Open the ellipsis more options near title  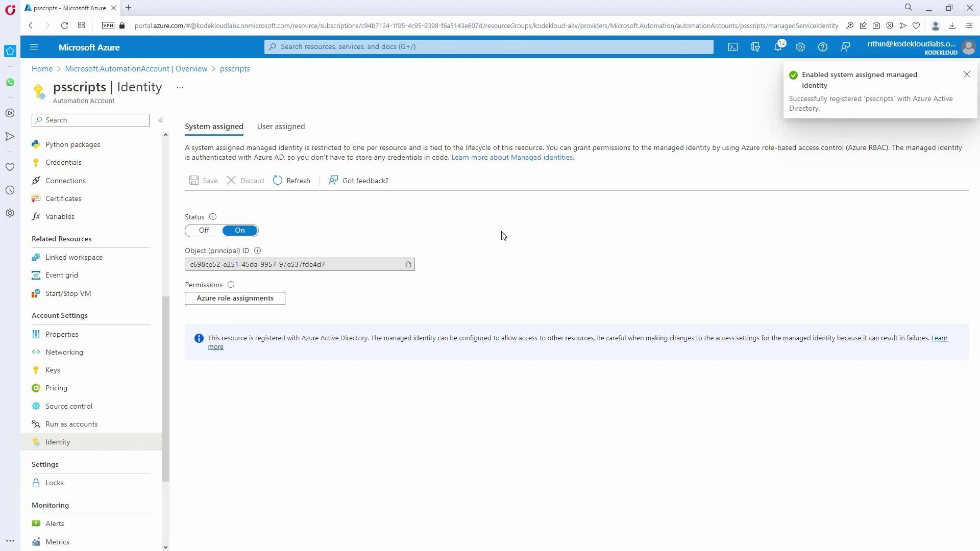tap(180, 87)
